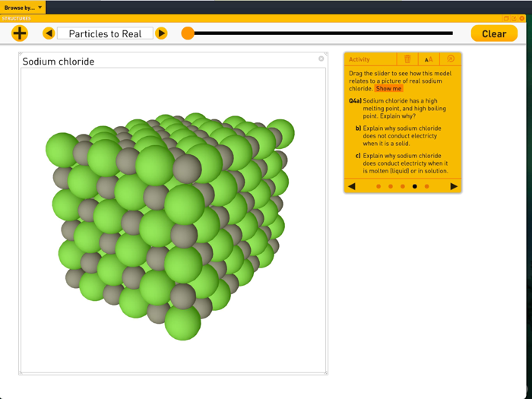Click the Particles to Real label field

click(105, 33)
